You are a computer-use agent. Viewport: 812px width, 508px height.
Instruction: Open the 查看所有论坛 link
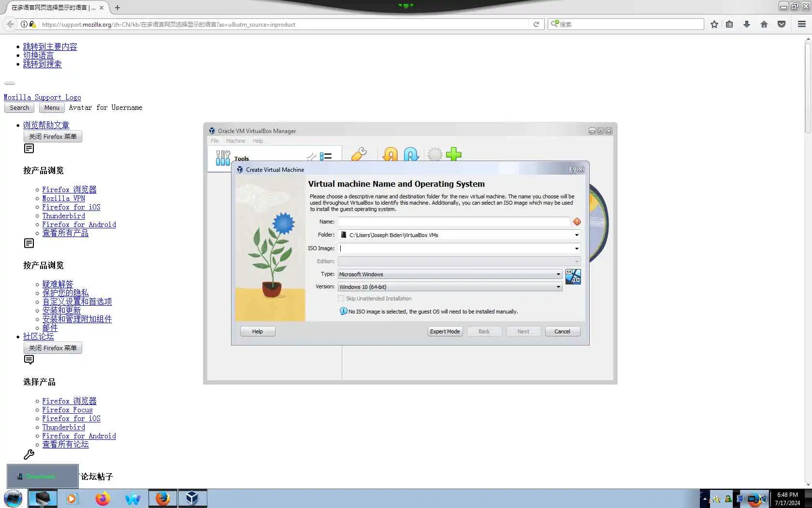[x=65, y=444]
